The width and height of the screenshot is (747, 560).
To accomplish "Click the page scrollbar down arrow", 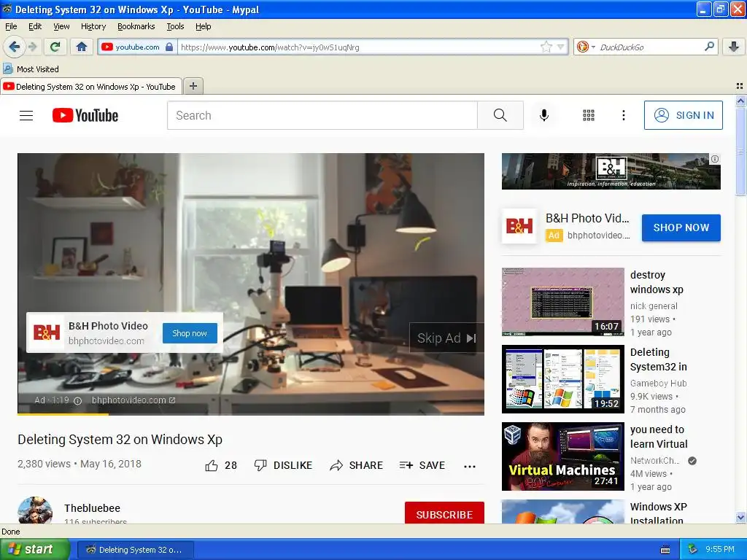I will tap(740, 517).
